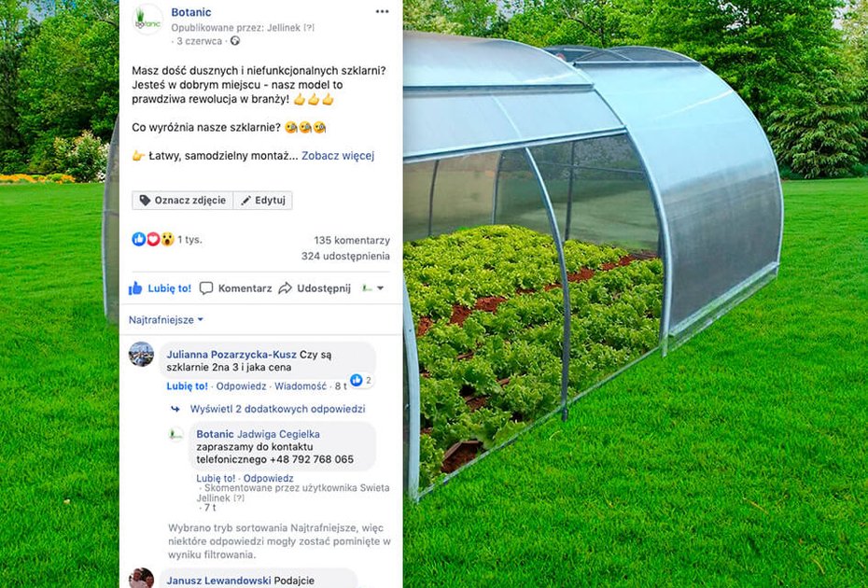
Task: Click Wiadomość under Julianna's comment
Action: 301,386
